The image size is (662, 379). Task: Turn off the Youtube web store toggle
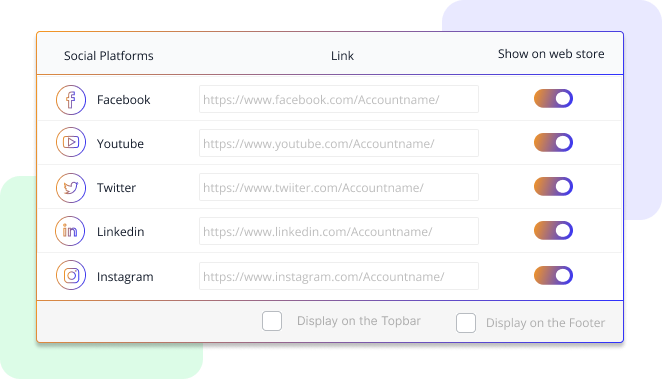(553, 143)
